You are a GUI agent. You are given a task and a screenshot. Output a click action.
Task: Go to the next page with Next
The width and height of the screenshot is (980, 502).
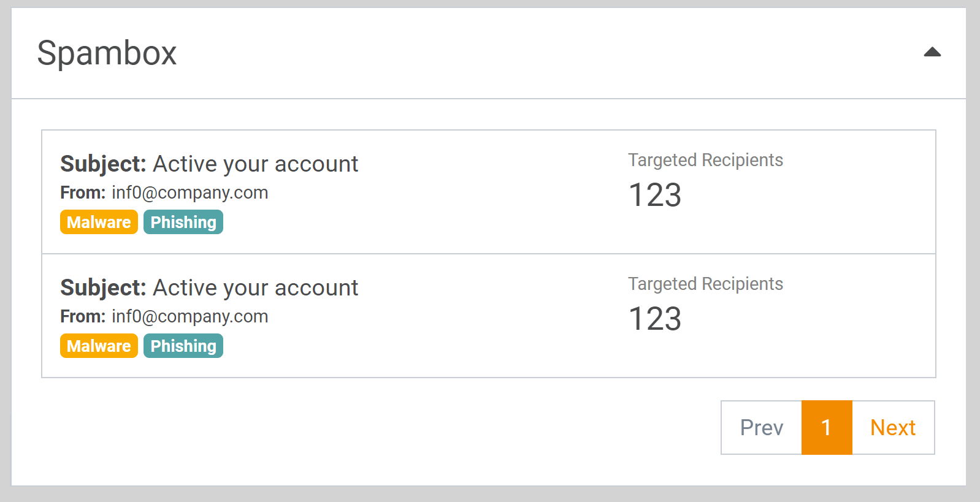point(893,427)
